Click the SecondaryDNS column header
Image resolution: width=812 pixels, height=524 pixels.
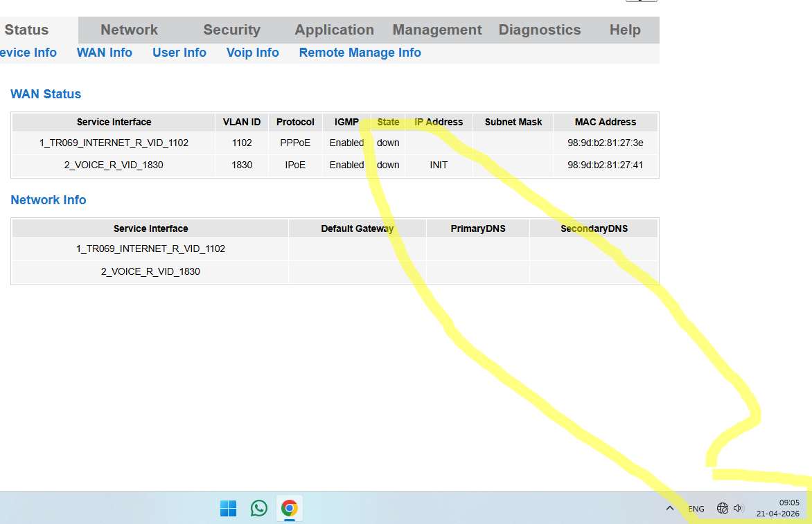[594, 228]
